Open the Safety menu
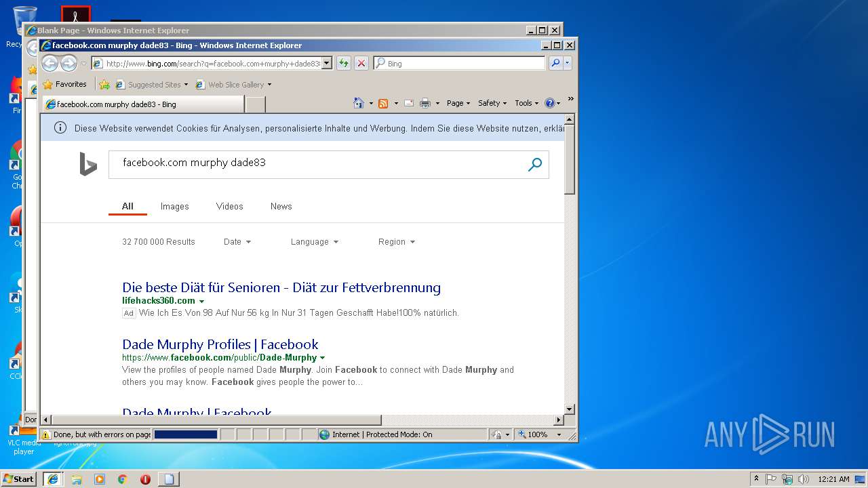Viewport: 868px width, 488px height. tap(492, 103)
